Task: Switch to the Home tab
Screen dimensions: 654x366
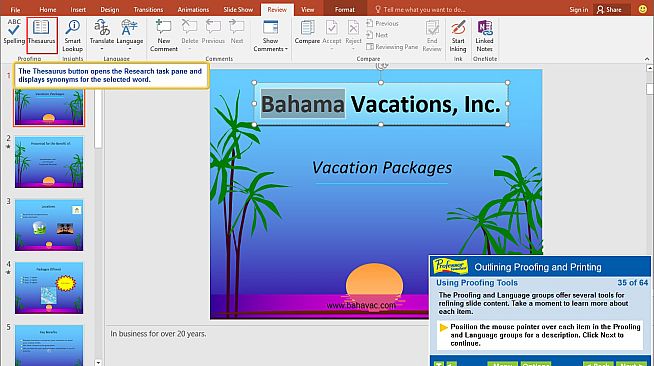Action: 48,10
